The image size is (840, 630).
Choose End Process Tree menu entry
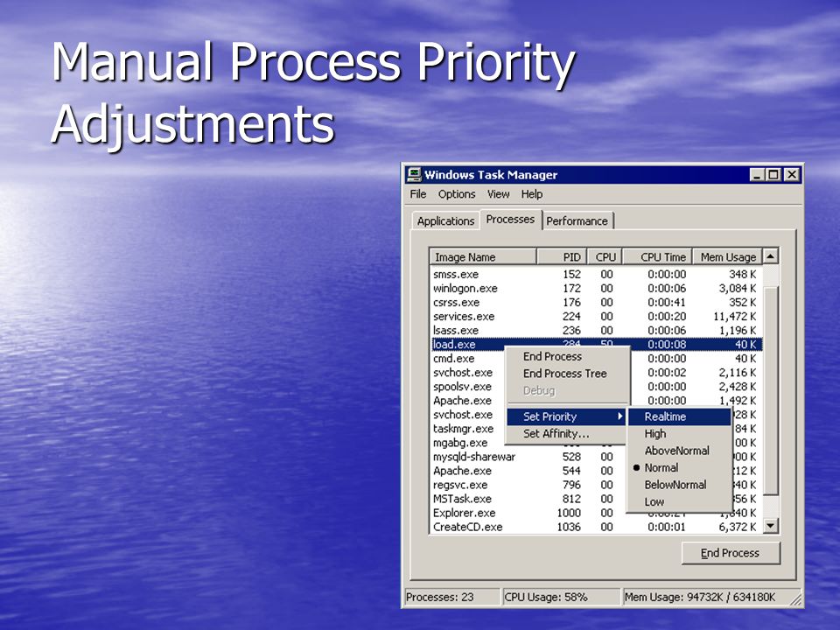click(568, 374)
